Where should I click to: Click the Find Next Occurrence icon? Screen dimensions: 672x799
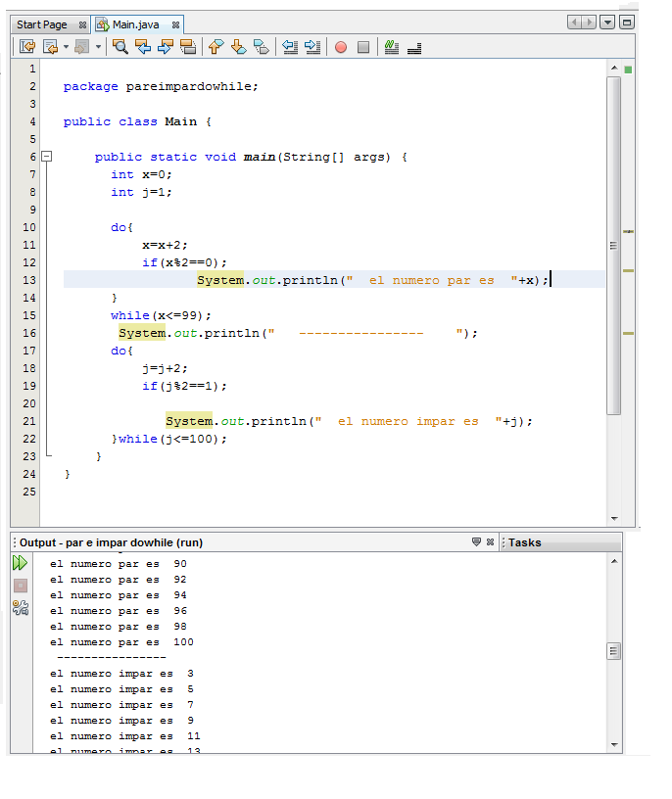[x=166, y=47]
